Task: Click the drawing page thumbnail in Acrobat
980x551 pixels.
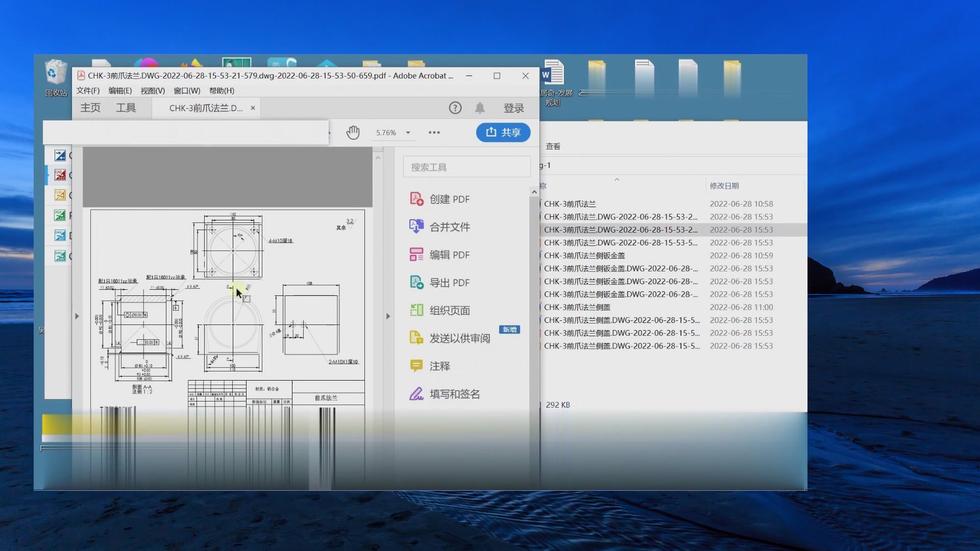Action: pos(228,309)
